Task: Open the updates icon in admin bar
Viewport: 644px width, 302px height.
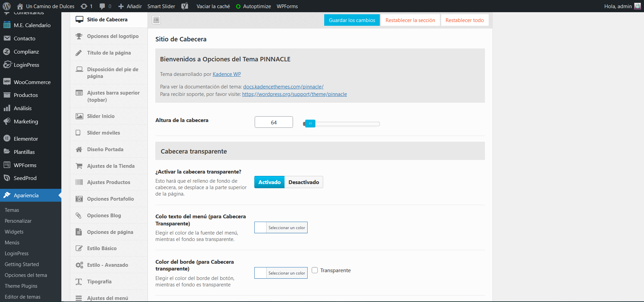Action: pos(84,6)
